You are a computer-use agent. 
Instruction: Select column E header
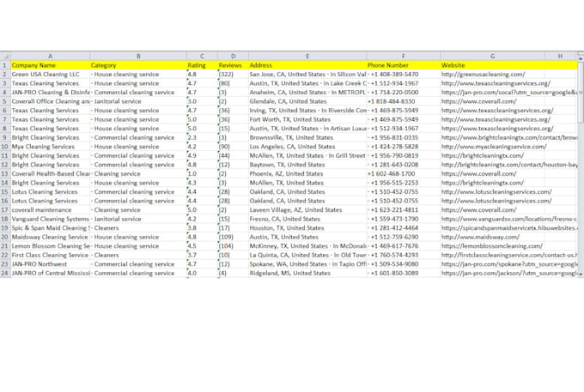[x=307, y=56]
